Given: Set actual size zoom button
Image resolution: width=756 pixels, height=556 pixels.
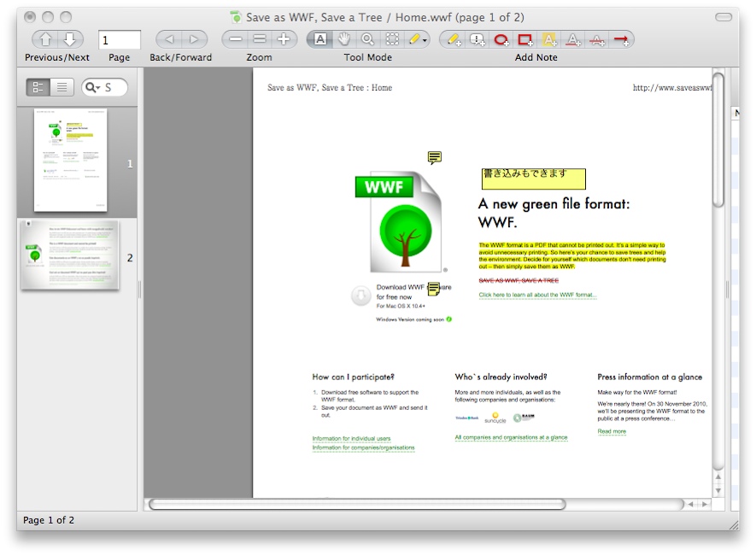Looking at the screenshot, I should [x=260, y=39].
